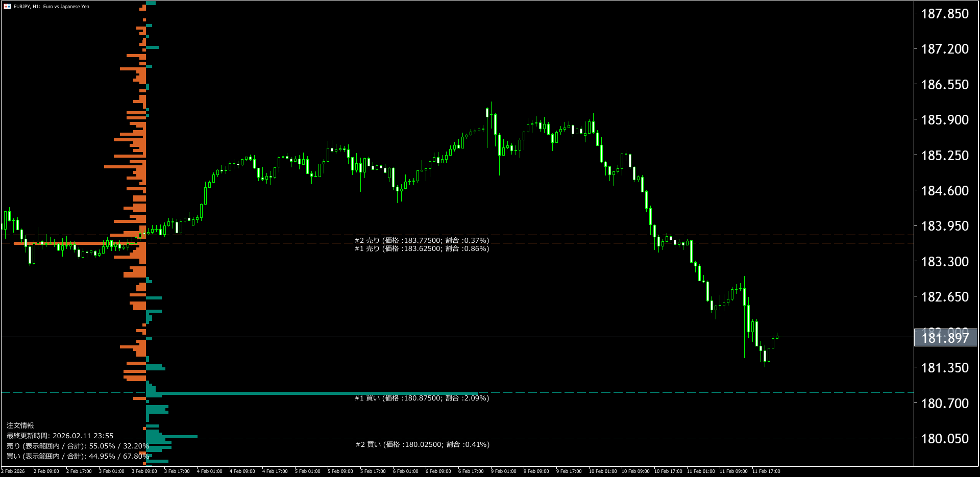Click the 184.600 price axis label
This screenshot has width=980, height=477.
(944, 191)
